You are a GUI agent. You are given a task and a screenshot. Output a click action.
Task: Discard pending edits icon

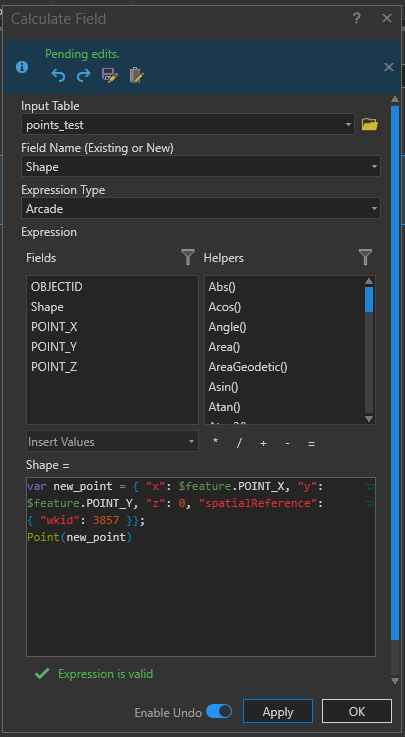point(136,75)
